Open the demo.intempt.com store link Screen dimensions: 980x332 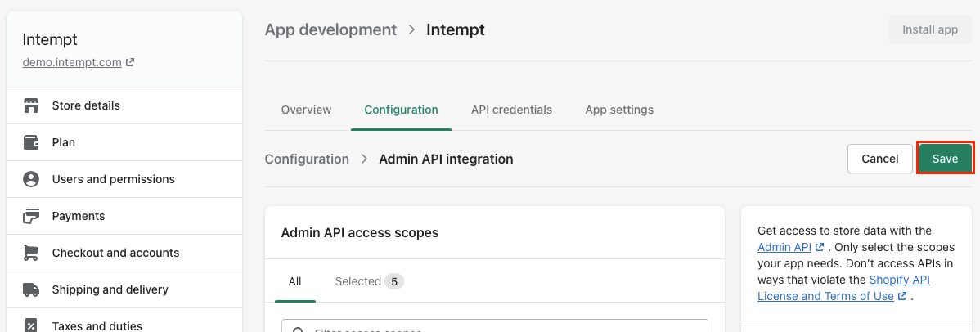[72, 62]
